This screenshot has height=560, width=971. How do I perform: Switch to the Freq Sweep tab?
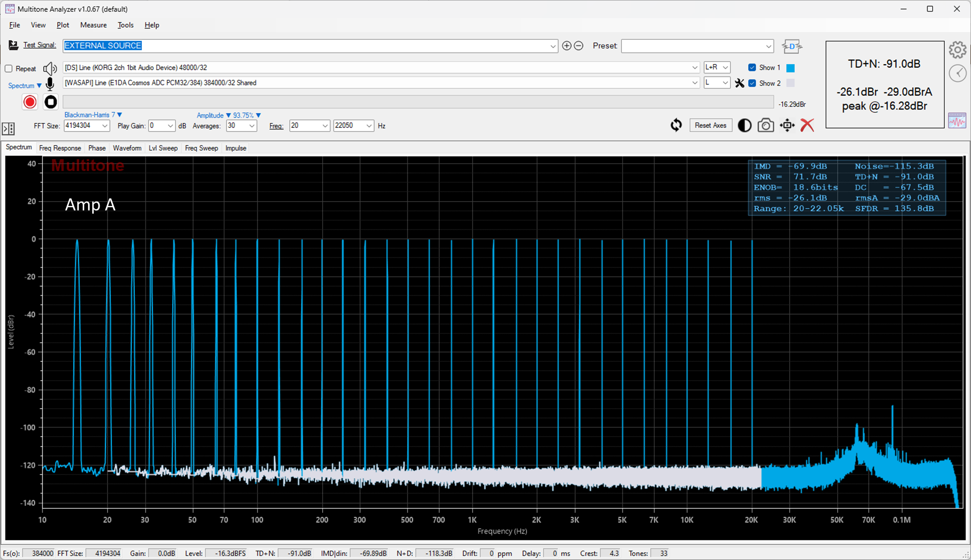click(x=202, y=148)
